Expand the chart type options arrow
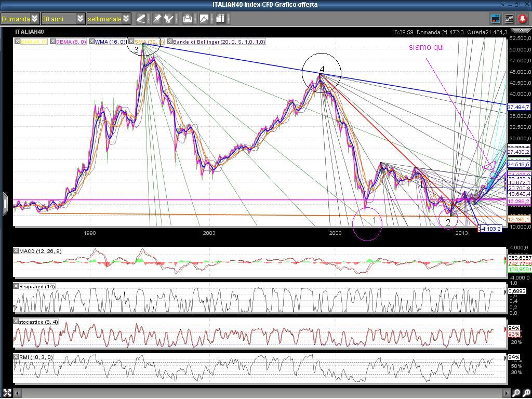 pos(212,19)
